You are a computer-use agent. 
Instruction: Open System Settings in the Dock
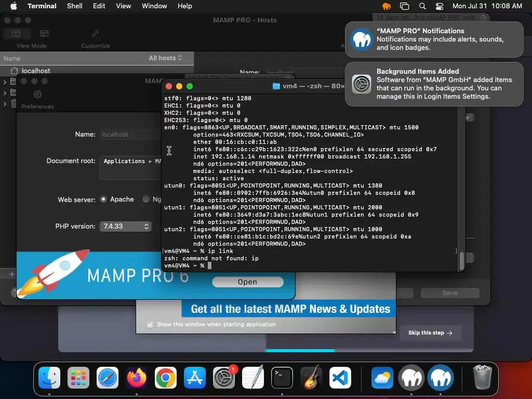pyautogui.click(x=223, y=378)
